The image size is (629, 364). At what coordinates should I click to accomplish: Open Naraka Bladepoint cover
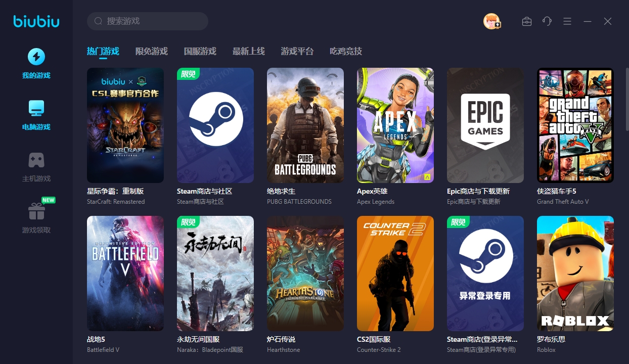click(x=215, y=274)
